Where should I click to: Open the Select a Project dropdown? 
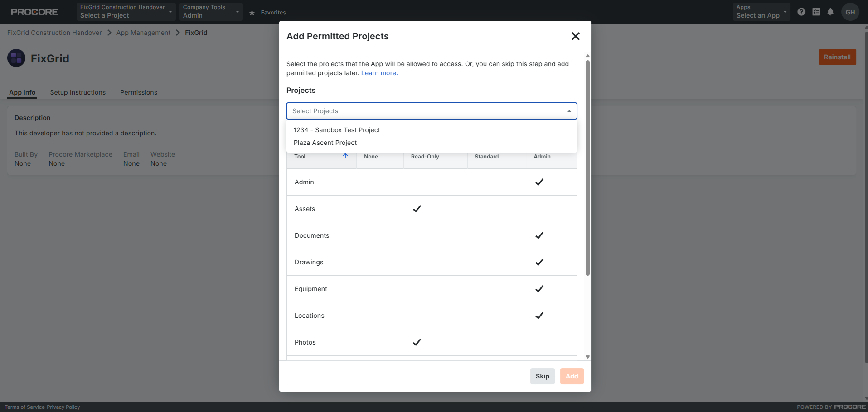click(x=126, y=12)
